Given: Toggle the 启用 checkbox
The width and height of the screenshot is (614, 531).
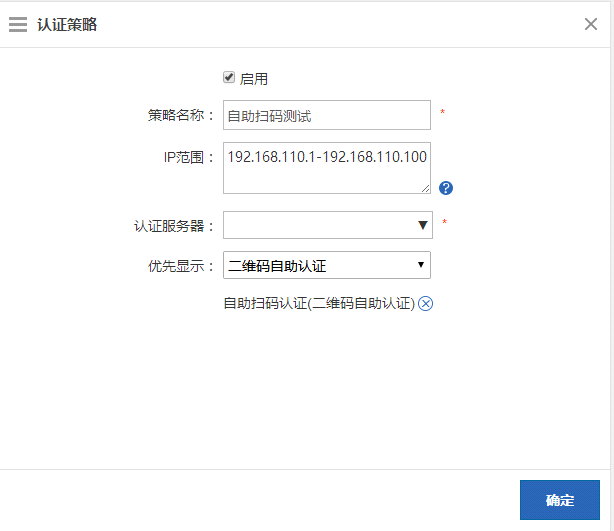Looking at the screenshot, I should point(229,77).
